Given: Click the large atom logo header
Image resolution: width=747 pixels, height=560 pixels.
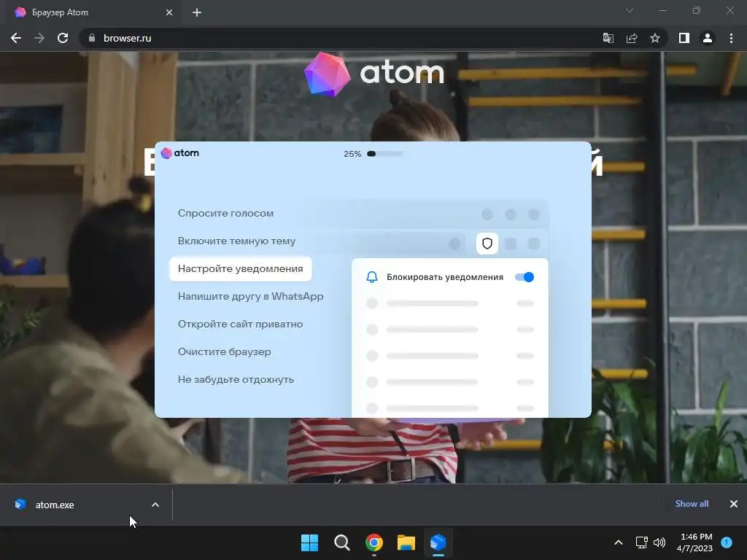Looking at the screenshot, I should coord(374,74).
